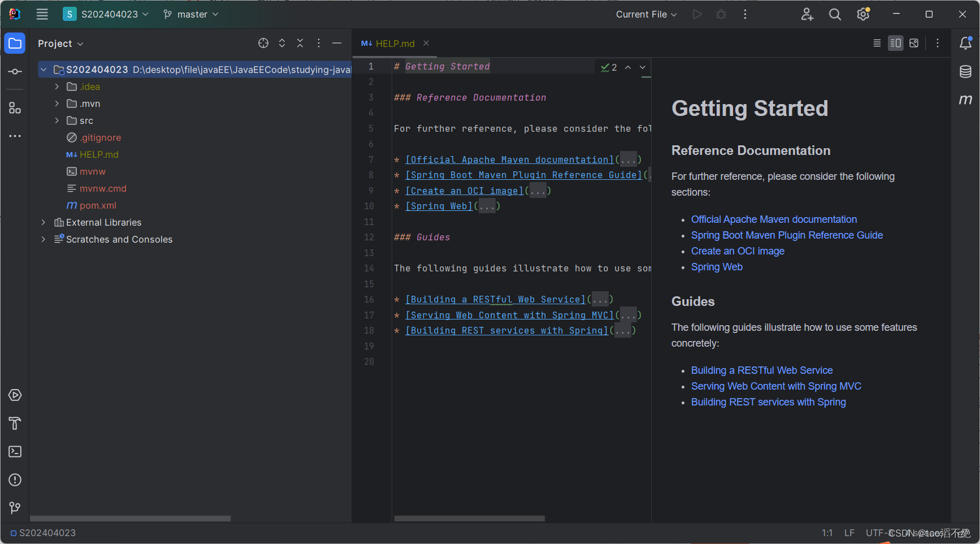Hide the Project panel
The image size is (980, 544).
[x=337, y=44]
